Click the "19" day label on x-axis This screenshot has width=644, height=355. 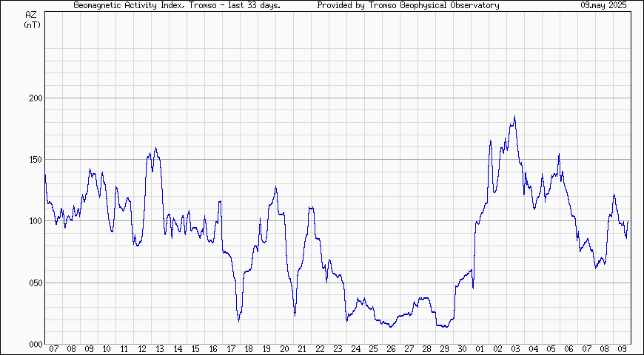pos(266,349)
